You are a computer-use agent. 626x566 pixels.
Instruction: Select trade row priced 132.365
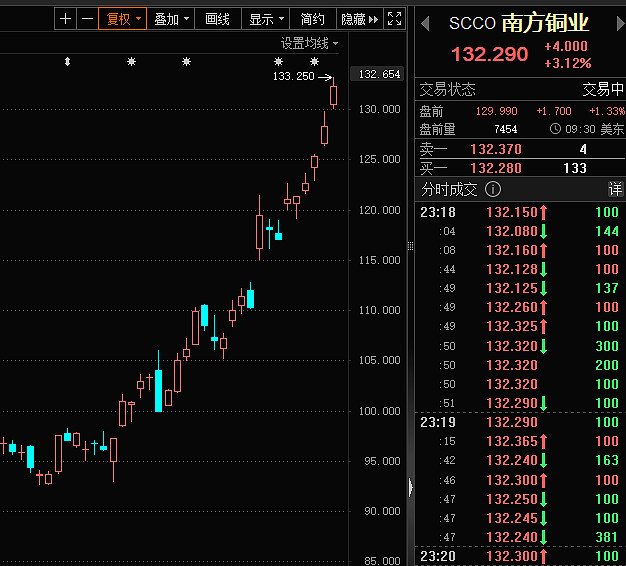520,441
